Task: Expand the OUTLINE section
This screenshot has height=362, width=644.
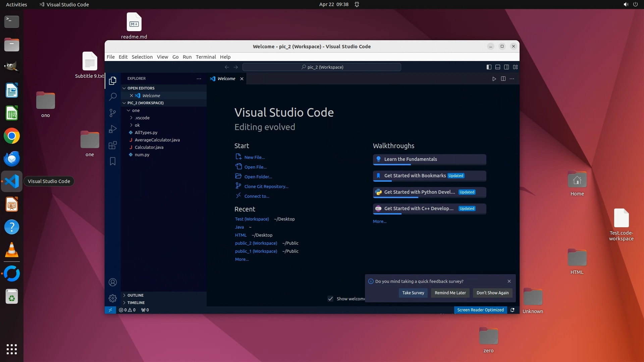Action: pos(135,295)
